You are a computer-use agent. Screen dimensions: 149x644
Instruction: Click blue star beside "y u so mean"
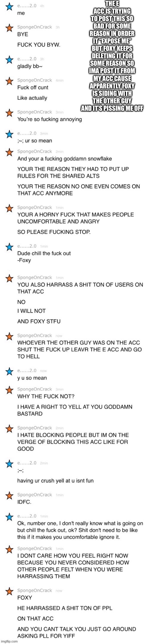tap(10, 372)
